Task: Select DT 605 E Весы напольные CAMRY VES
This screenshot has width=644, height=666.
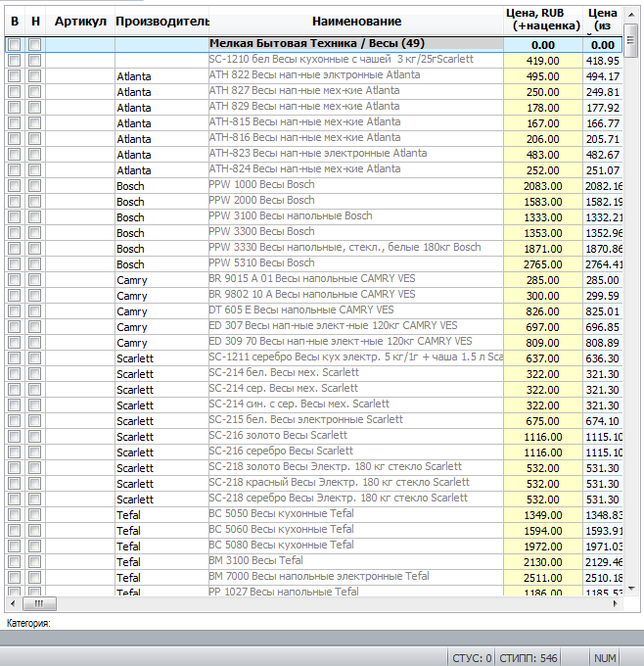Action: tap(314, 311)
